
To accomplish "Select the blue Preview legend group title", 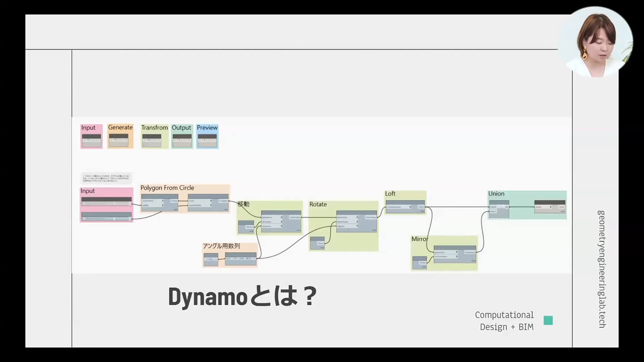I will coord(207,128).
